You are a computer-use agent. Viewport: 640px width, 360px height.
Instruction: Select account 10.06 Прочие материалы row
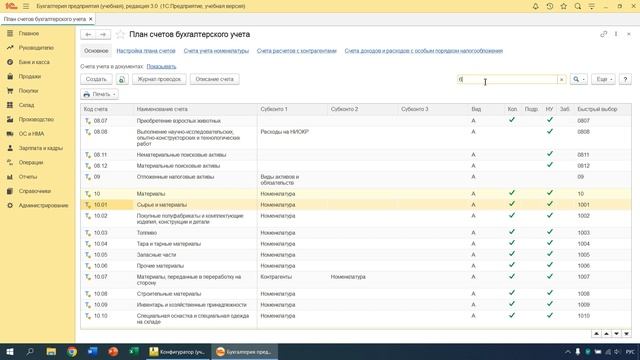(356, 266)
